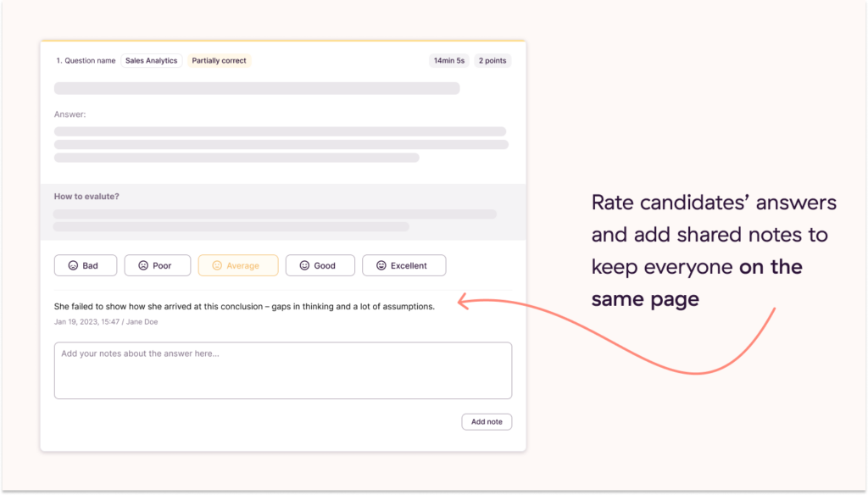This screenshot has height=495, width=868.
Task: Click the 2 points badge
Action: click(492, 61)
